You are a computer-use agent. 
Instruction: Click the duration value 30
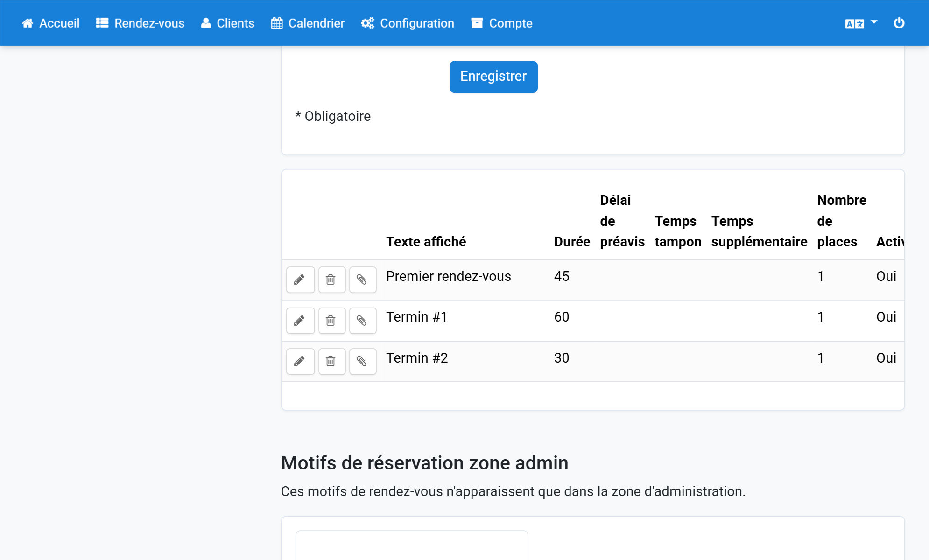coord(562,358)
